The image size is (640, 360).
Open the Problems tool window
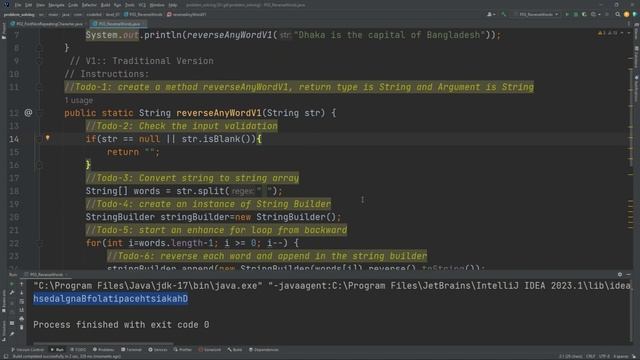coord(103,350)
